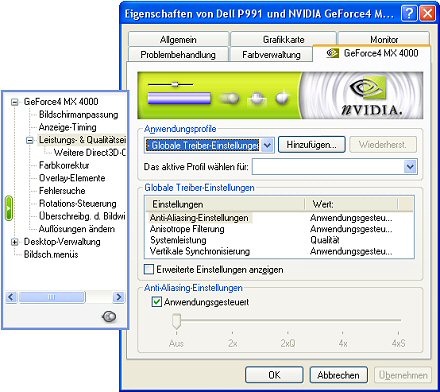The height and width of the screenshot is (392, 440).
Task: Select Bildsch.menüs in the tree
Action: [x=51, y=254]
